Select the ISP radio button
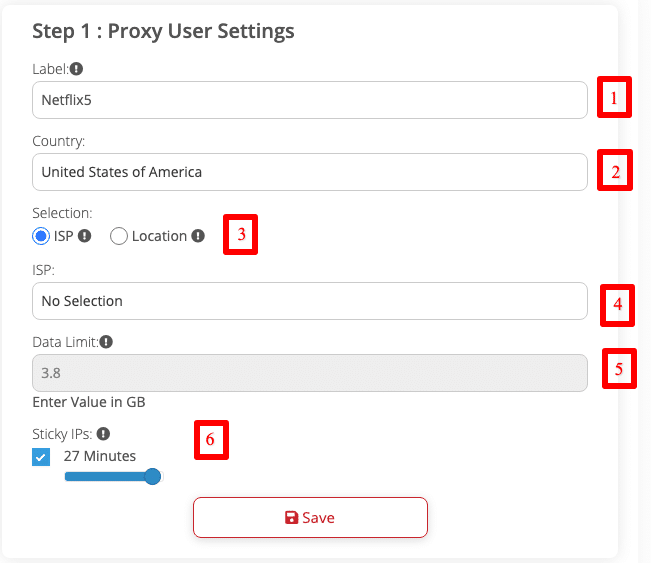Viewport: 651px width, 563px height. [41, 236]
